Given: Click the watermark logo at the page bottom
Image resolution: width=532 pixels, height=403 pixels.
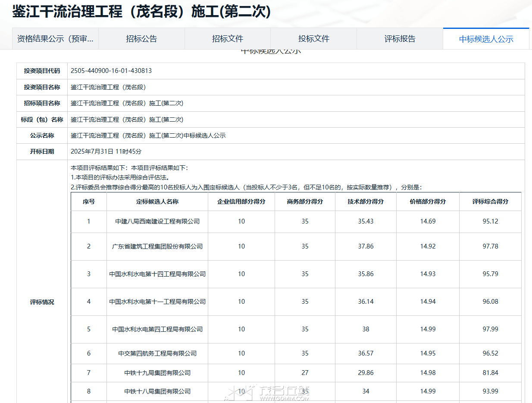Looking at the screenshot, I should [x=269, y=393].
